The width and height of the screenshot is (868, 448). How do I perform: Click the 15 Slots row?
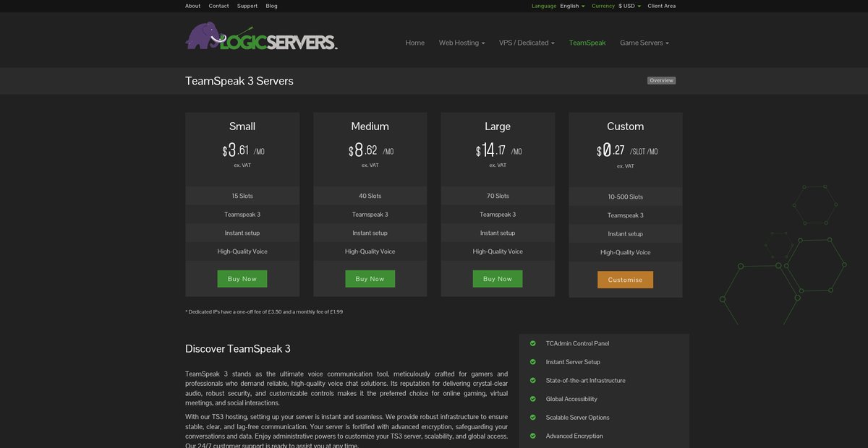pyautogui.click(x=242, y=196)
